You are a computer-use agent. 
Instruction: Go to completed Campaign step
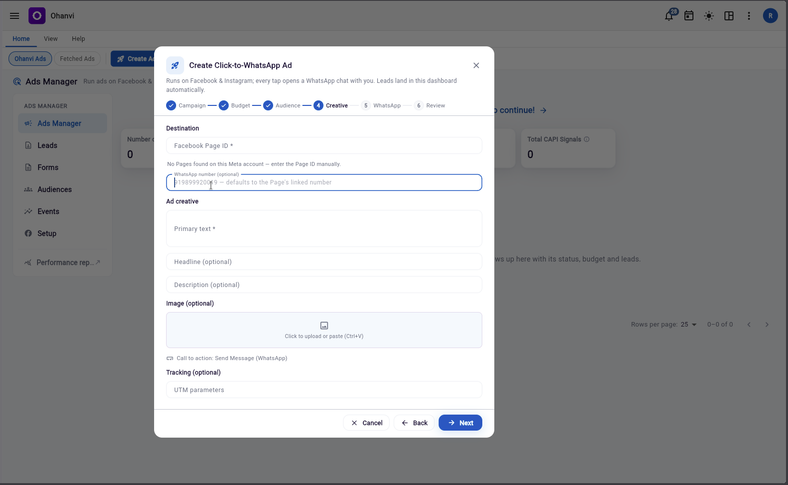[186, 106]
